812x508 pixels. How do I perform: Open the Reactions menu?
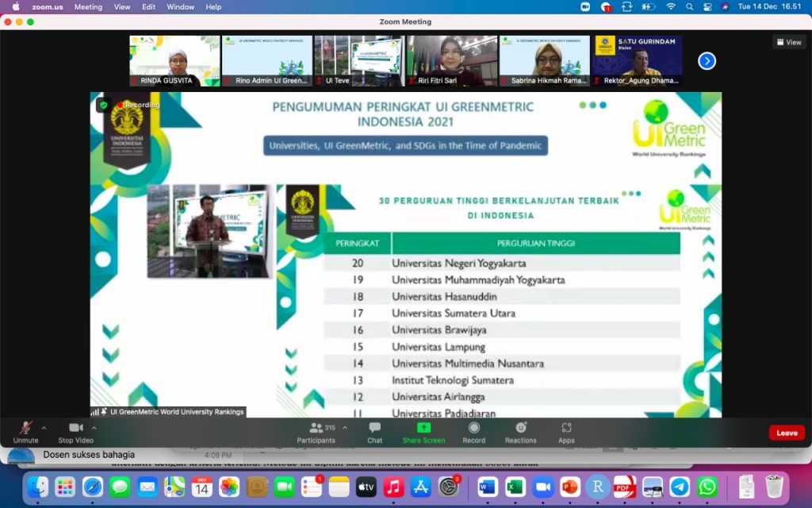point(521,433)
